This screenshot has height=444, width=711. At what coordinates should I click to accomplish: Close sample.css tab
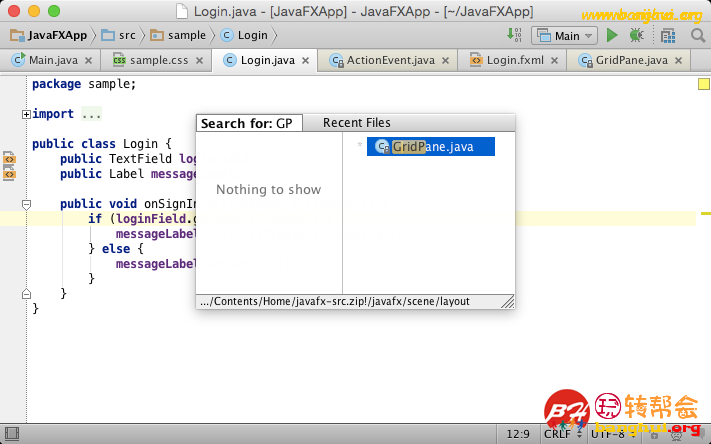click(199, 61)
